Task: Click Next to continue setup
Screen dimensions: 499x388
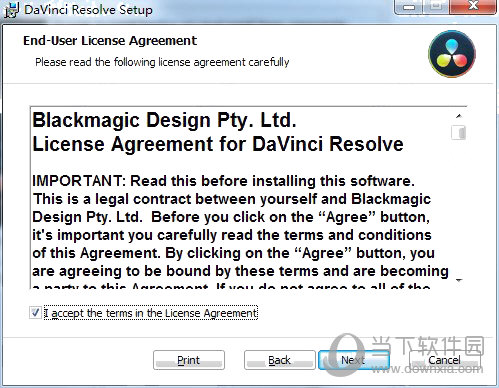Action: pos(354,360)
